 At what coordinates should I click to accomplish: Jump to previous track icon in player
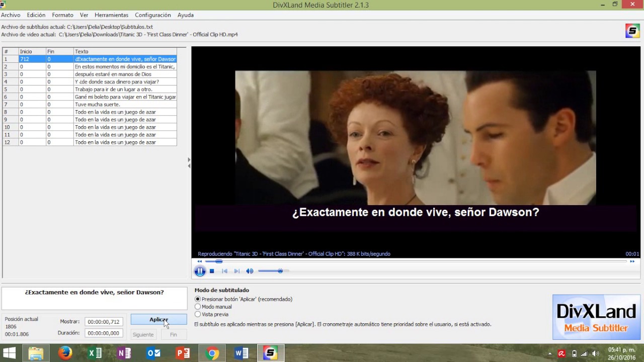(x=224, y=271)
